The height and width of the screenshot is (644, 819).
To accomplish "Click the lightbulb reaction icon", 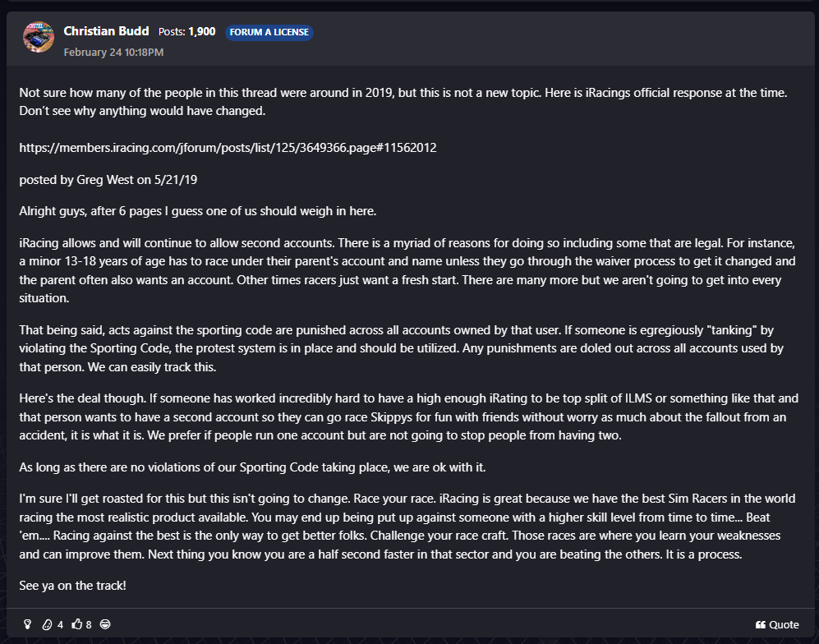I will click(x=27, y=624).
